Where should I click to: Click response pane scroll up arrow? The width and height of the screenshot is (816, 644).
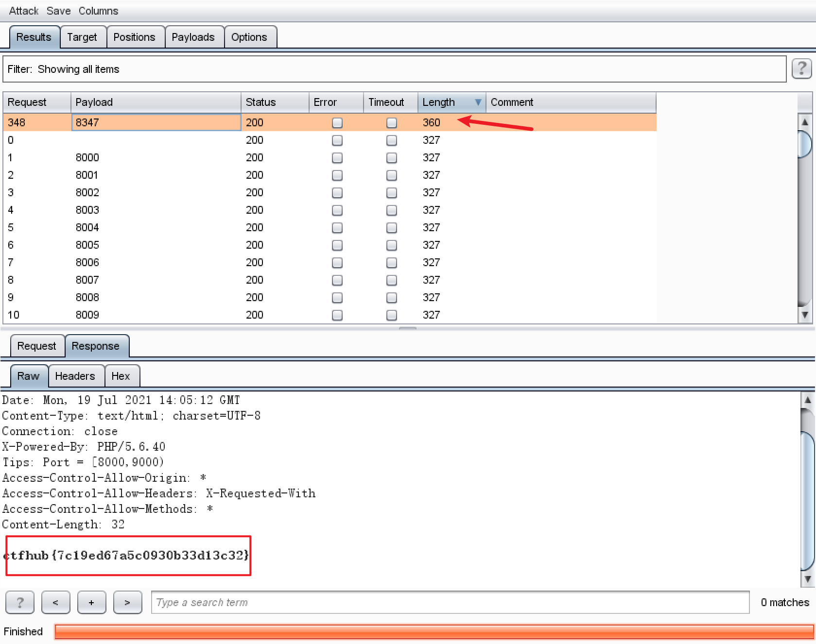click(x=807, y=400)
